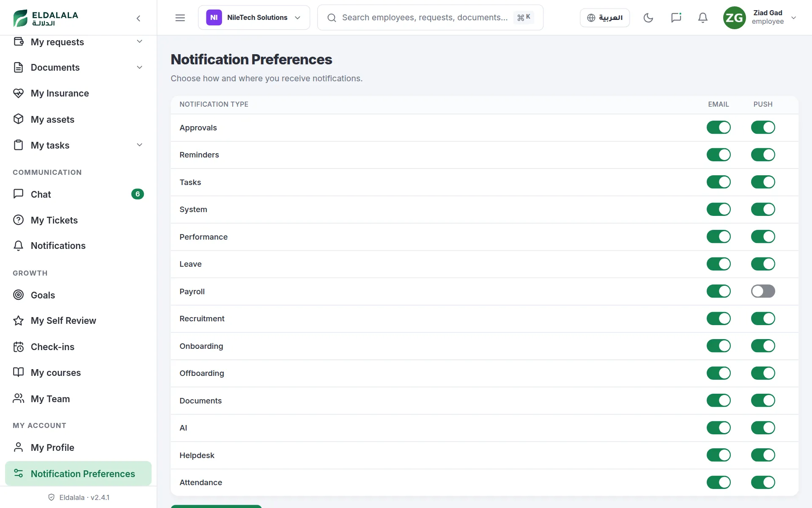Viewport: 812px width, 508px height.
Task: Click the Goals target icon
Action: tap(18, 295)
